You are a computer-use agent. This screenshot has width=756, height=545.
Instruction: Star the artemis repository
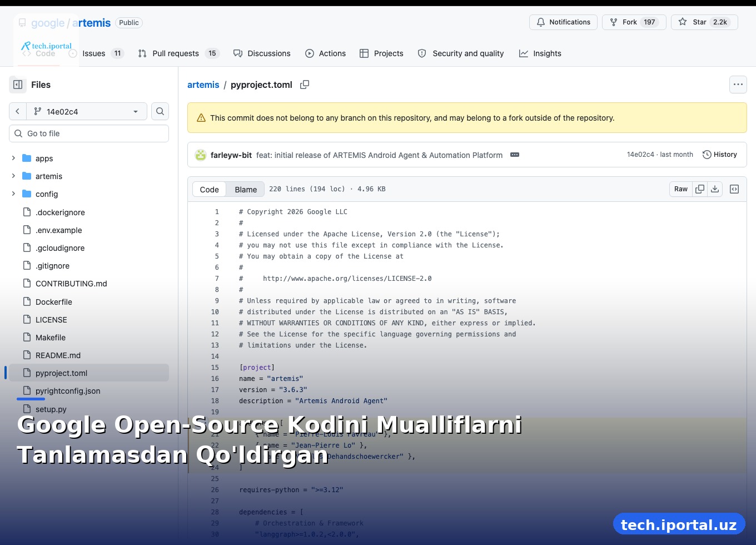[x=704, y=22]
